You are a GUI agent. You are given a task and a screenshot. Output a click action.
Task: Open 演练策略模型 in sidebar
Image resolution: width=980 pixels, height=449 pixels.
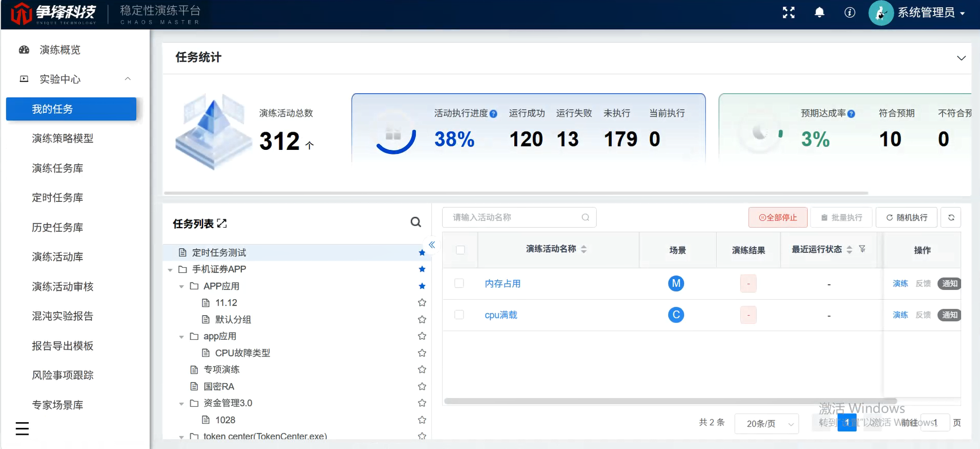tap(62, 138)
